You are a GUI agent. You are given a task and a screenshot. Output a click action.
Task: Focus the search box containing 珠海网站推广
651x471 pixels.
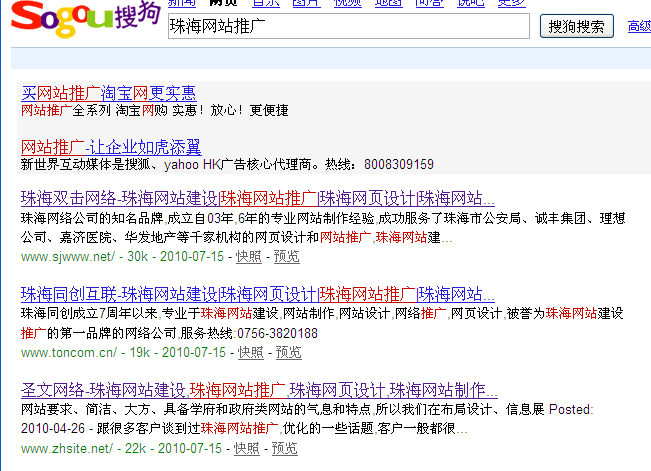click(x=348, y=26)
